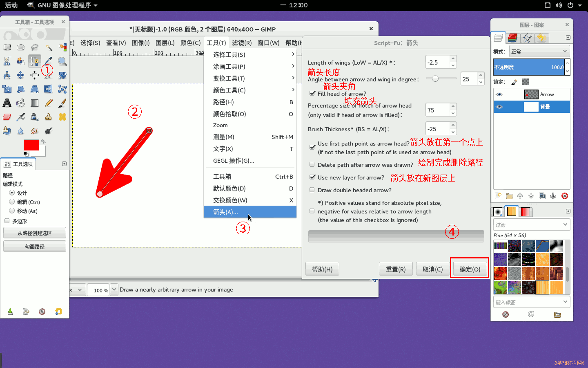Expand the 颜色工具(C) submenu
This screenshot has height=368, width=588.
[x=250, y=90]
